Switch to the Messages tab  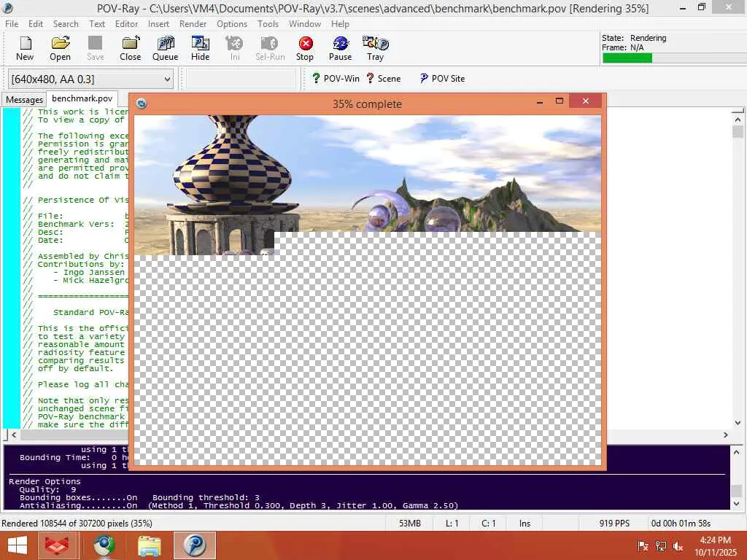[24, 99]
